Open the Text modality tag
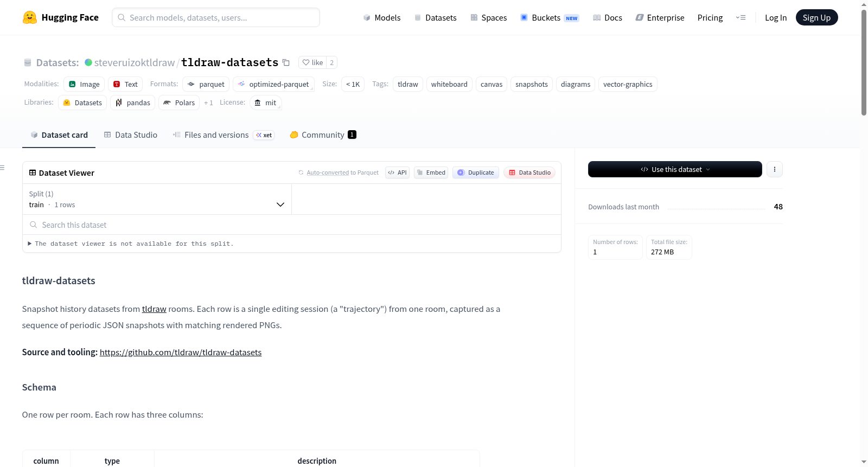868x467 pixels. [x=125, y=84]
